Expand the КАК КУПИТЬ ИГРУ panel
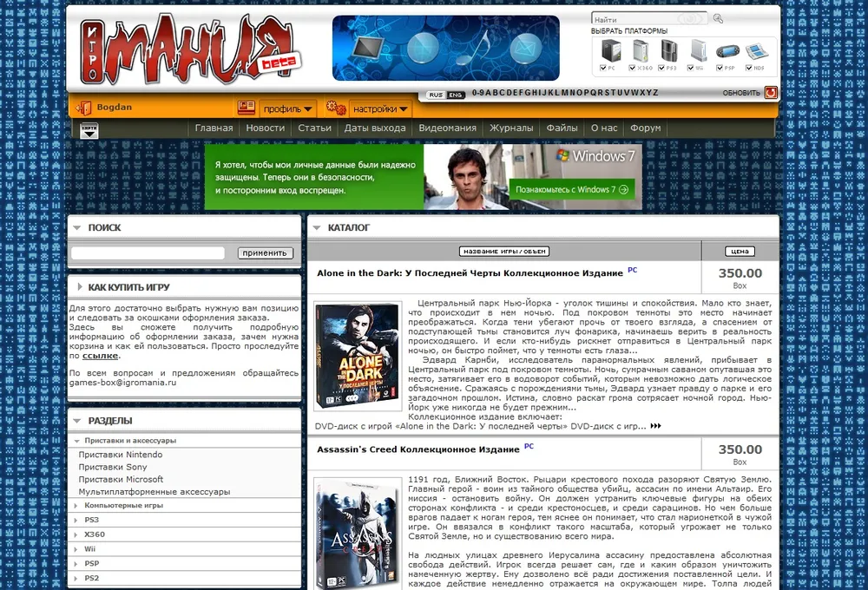The width and height of the screenshot is (868, 590). point(80,286)
